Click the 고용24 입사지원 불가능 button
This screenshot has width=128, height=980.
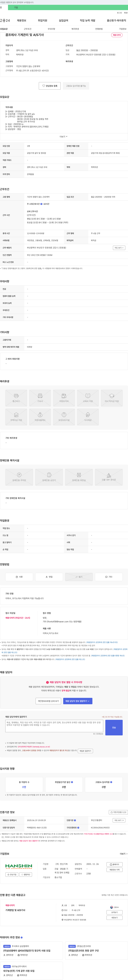pos(76,86)
